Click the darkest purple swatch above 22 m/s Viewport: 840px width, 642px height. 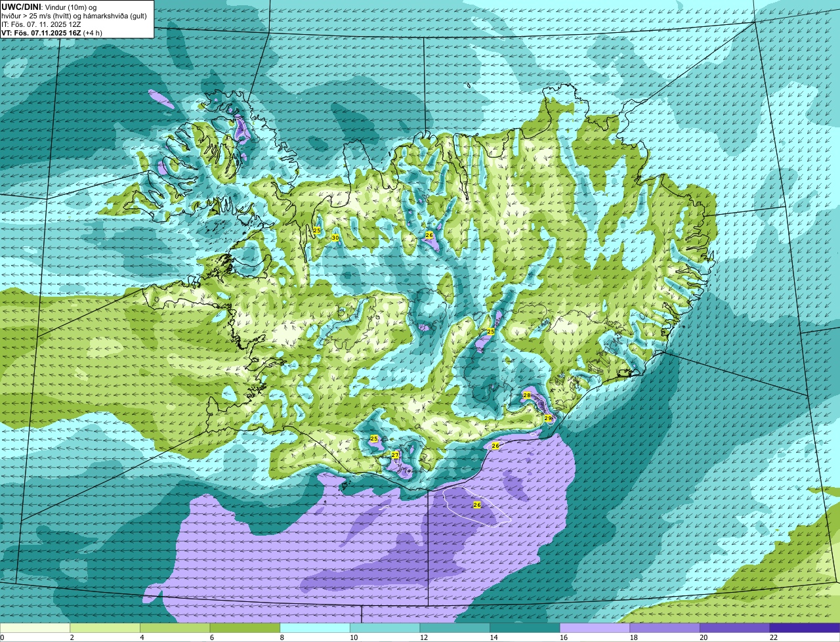[x=805, y=628]
